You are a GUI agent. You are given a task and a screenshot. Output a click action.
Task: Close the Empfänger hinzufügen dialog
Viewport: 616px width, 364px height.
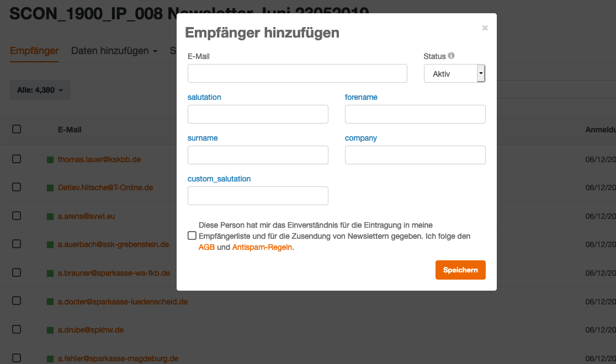(x=485, y=28)
